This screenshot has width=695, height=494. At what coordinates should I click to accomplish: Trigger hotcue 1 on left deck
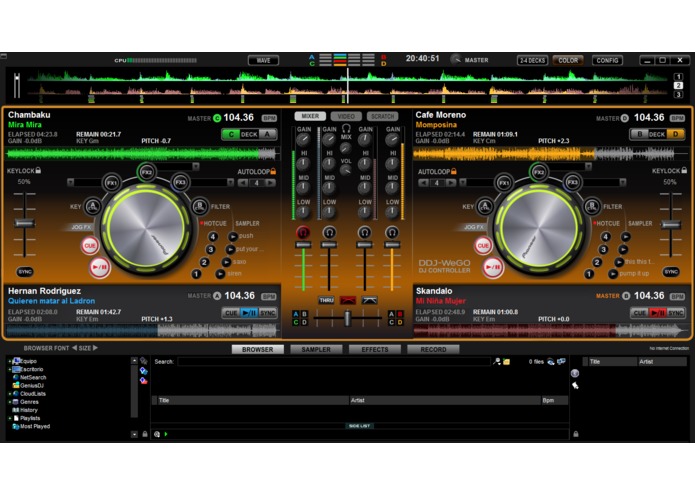click(196, 274)
